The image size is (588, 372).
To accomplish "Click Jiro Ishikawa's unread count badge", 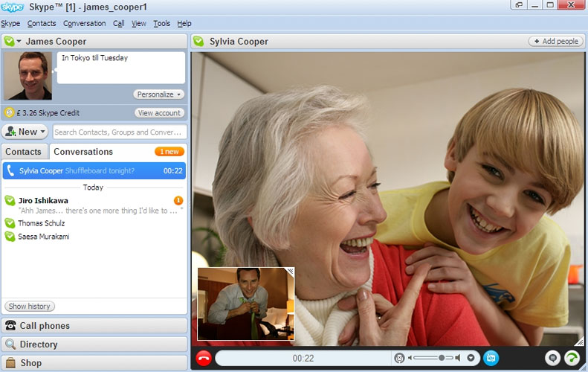I will tap(178, 200).
